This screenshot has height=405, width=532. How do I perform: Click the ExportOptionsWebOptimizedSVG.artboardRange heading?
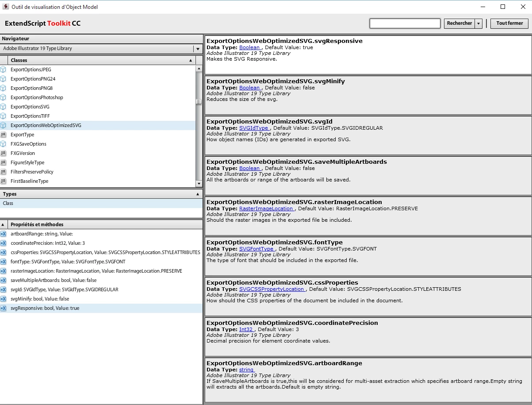[x=284, y=363]
